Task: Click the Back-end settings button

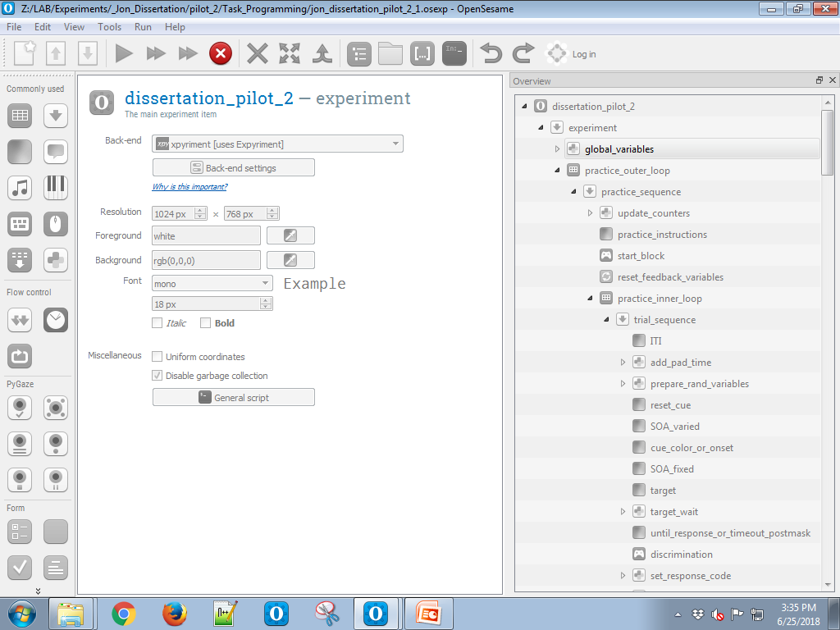Action: tap(234, 167)
